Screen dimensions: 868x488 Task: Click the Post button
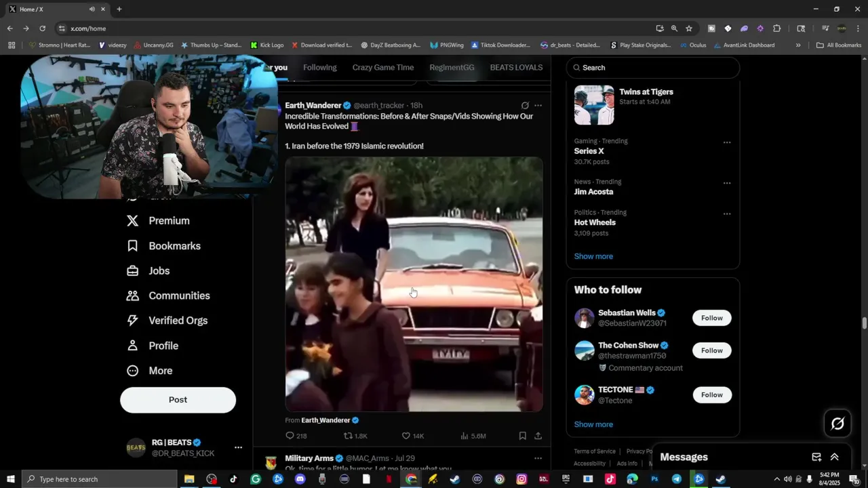pyautogui.click(x=178, y=400)
